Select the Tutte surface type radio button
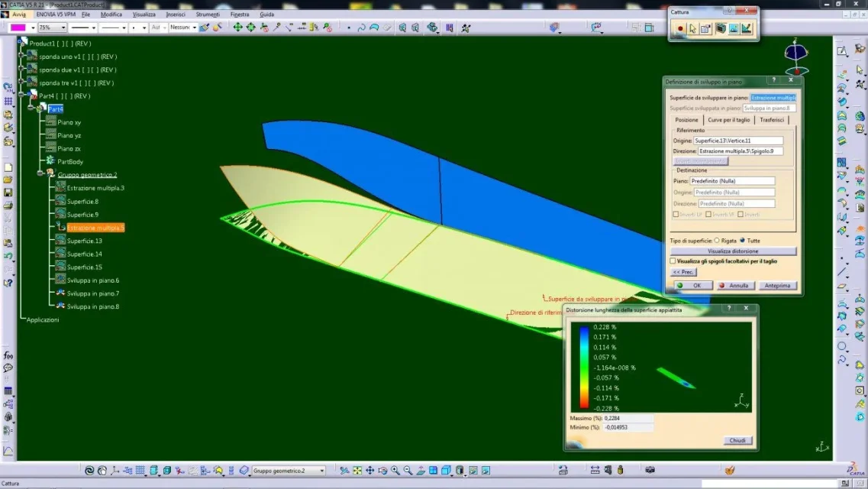This screenshot has height=489, width=868. pos(742,241)
